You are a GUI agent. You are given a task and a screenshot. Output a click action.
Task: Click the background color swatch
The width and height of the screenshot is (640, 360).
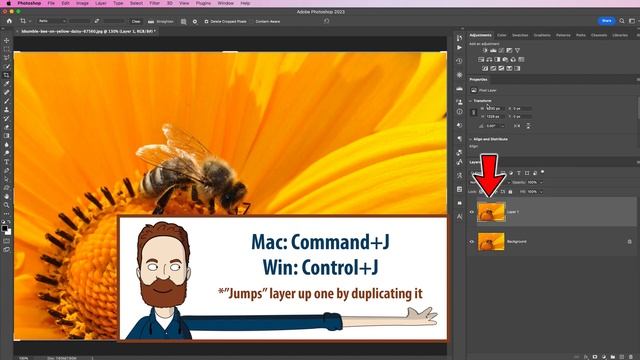click(x=8, y=232)
